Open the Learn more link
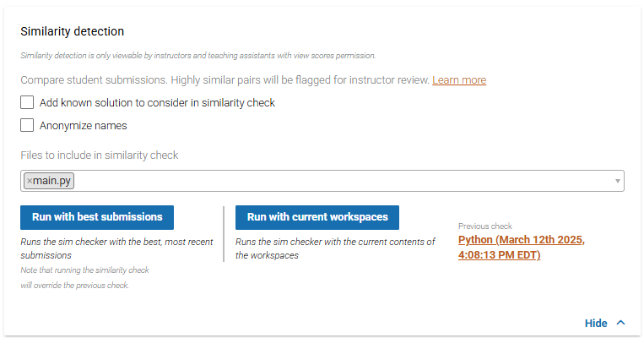The image size is (644, 338). point(459,79)
